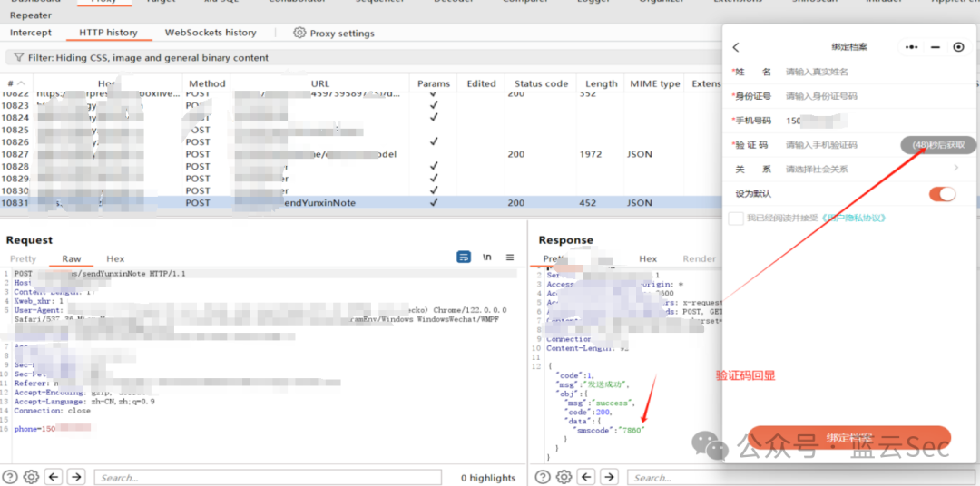Click the phone=150 request body line

pyautogui.click(x=53, y=429)
